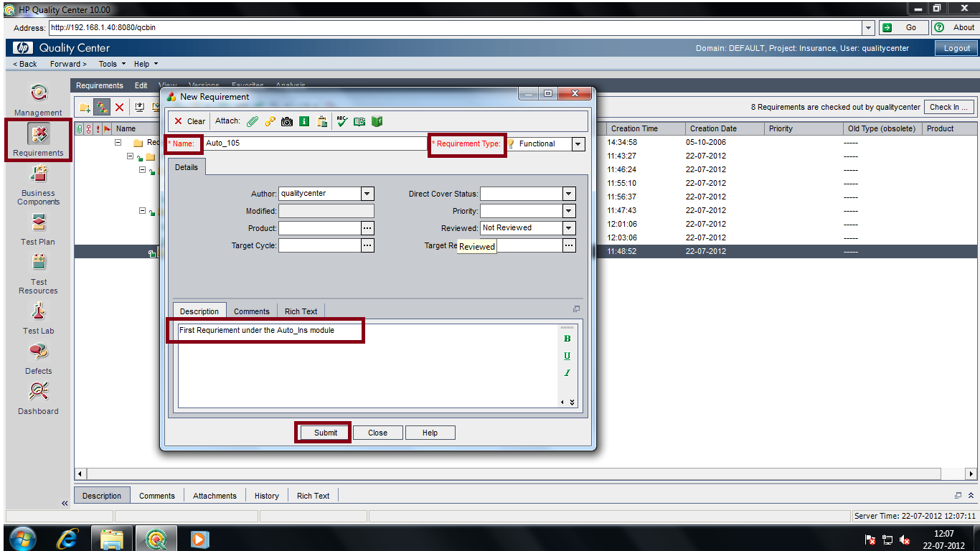Open the Edit menu

141,85
